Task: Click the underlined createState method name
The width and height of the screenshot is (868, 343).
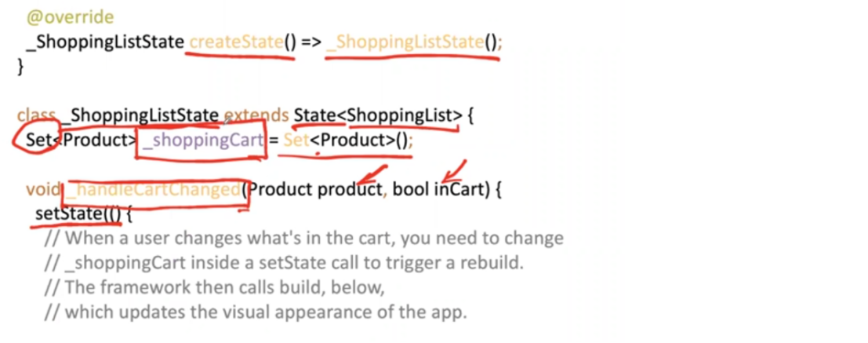Action: (x=235, y=42)
